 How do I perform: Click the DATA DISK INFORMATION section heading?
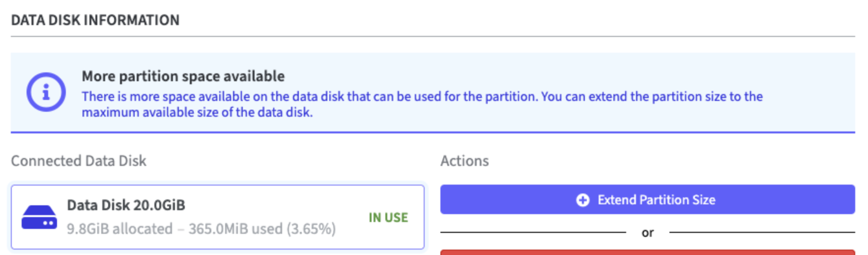95,20
